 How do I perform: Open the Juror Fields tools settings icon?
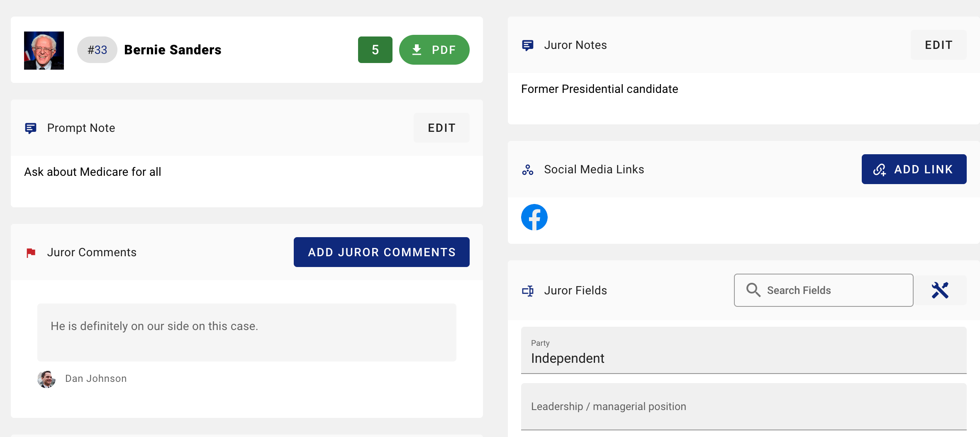pyautogui.click(x=941, y=290)
